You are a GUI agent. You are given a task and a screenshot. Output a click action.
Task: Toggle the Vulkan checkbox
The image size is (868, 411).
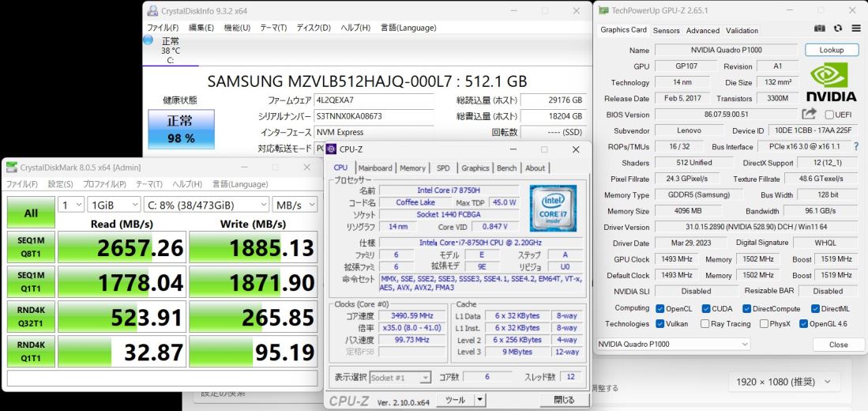tap(659, 323)
